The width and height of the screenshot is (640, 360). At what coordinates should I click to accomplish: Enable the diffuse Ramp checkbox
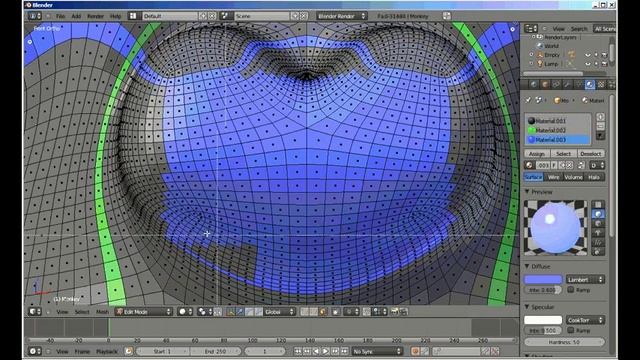pos(571,290)
